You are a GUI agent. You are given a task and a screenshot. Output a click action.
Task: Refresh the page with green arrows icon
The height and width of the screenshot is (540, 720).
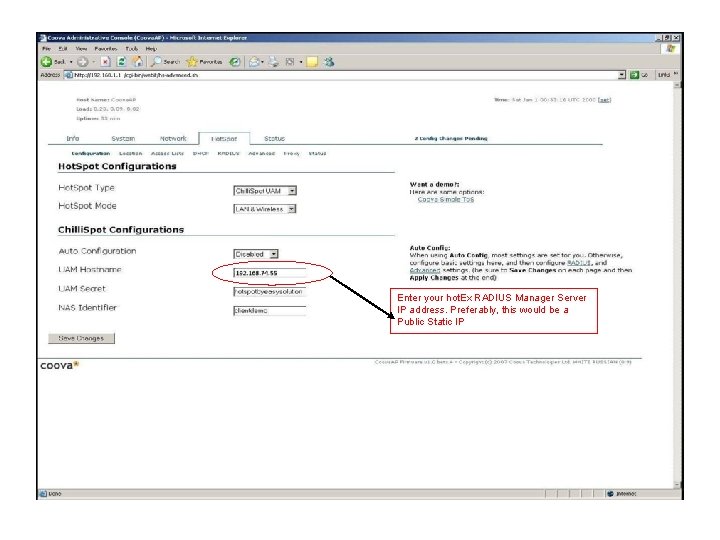[x=121, y=62]
